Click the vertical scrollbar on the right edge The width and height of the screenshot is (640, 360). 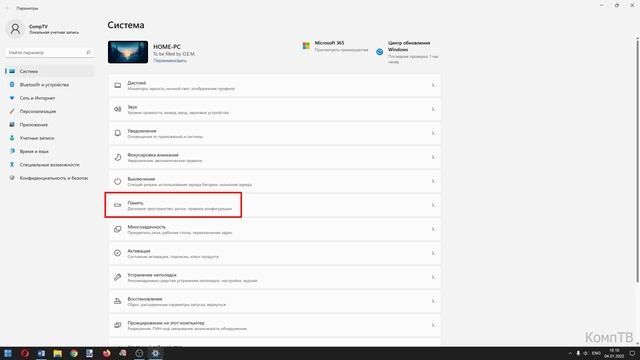(x=637, y=160)
